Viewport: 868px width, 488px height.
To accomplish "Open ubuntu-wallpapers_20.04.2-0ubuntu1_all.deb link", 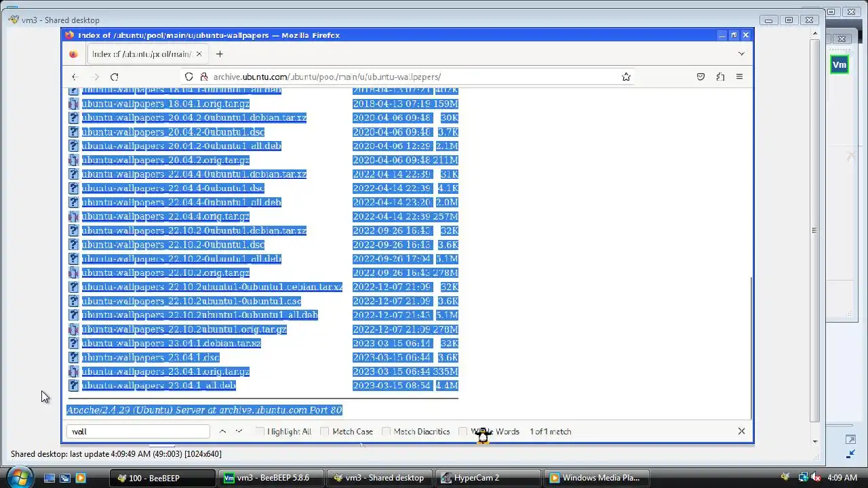I will pos(181,146).
